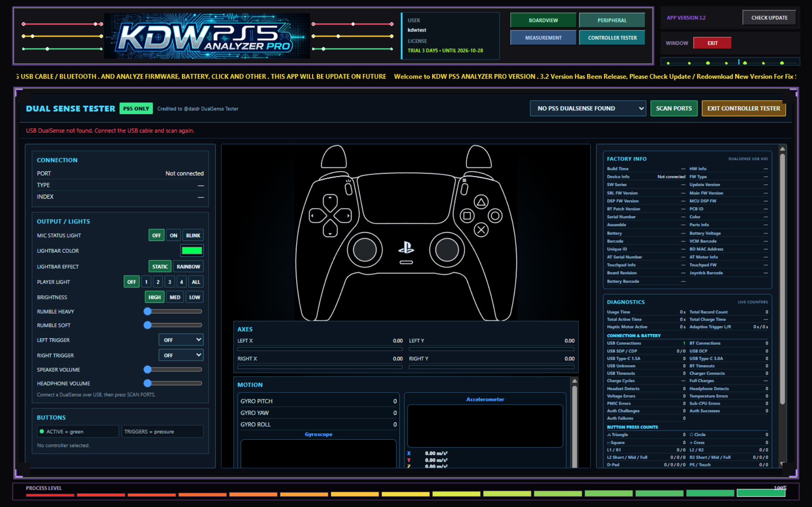Click the Options button on the controller diagram

tap(464, 189)
